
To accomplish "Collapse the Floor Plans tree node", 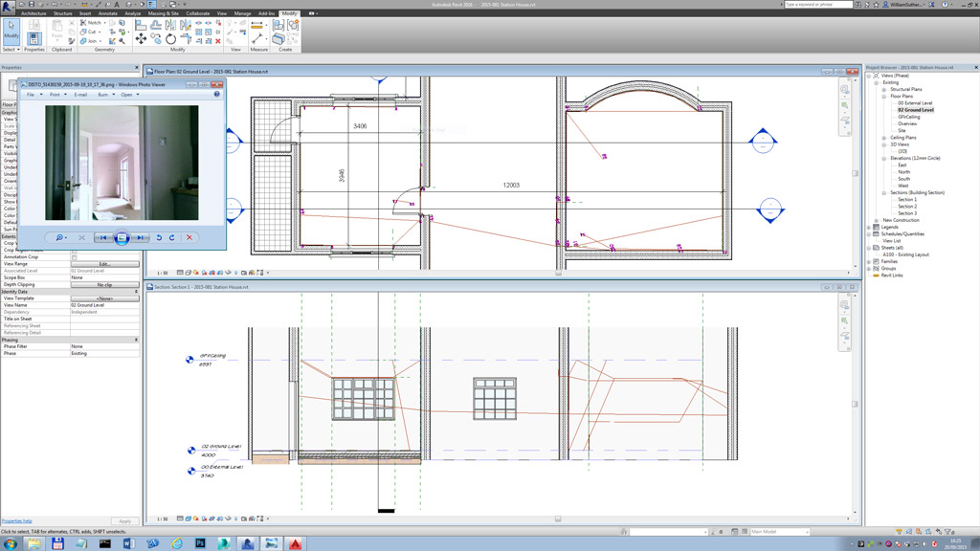I will tap(883, 97).
